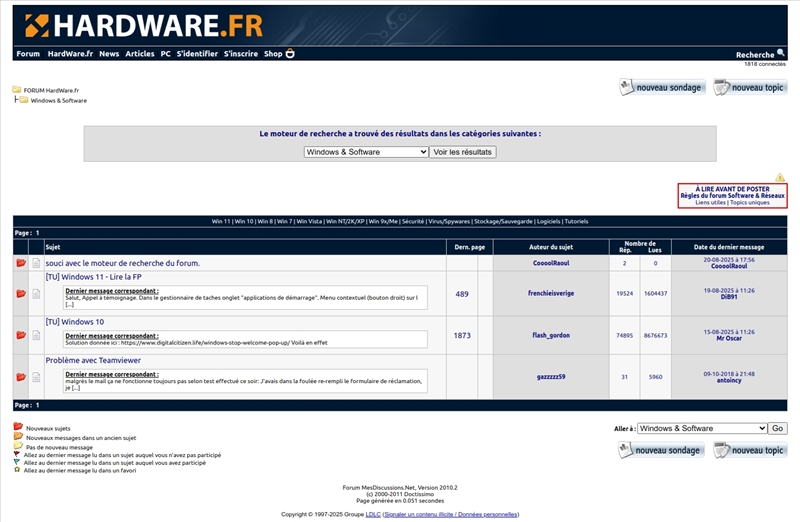Click page icon beside Windows 10 topic
The image size is (800, 522).
36,336
